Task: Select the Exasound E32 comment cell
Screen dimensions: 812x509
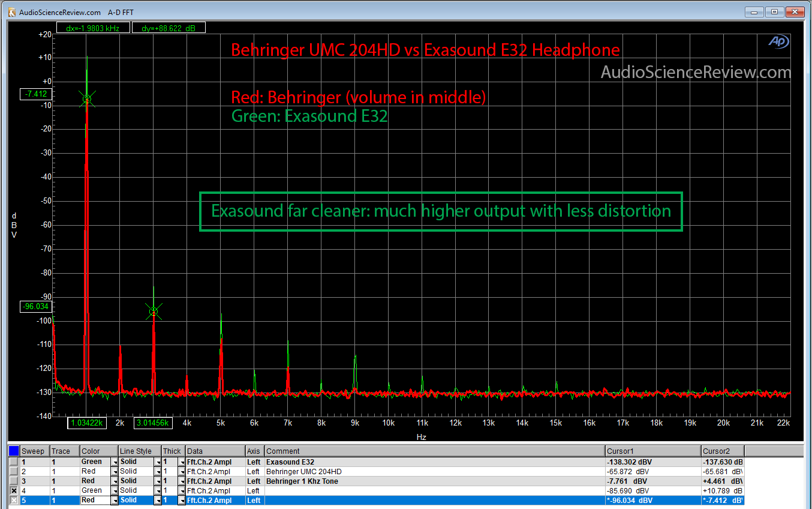Action: [435, 462]
